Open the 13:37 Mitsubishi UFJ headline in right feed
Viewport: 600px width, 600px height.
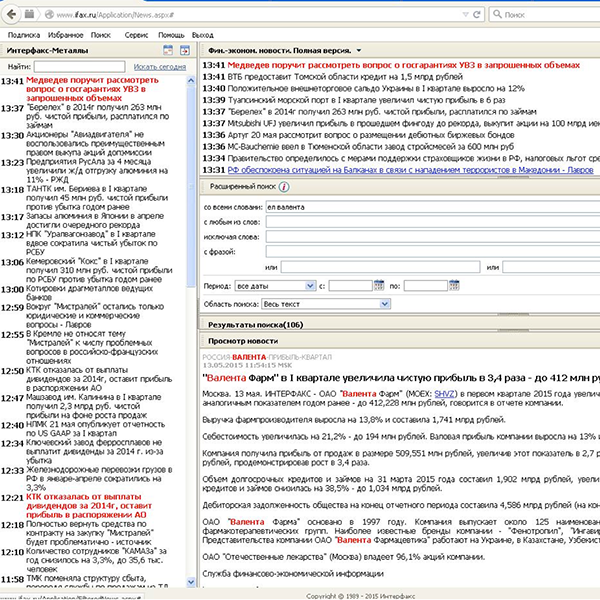414,124
